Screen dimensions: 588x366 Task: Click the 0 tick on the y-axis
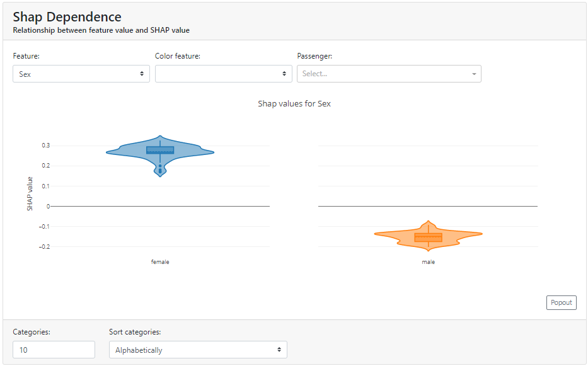point(48,206)
